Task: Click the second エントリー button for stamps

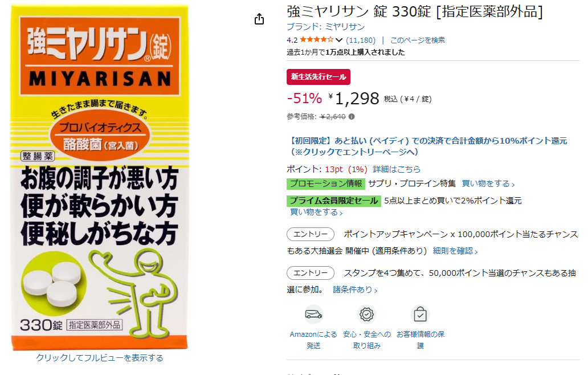Action: (x=311, y=273)
